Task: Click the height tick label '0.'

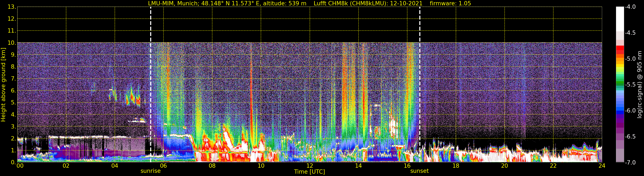Action: pyautogui.click(x=13, y=162)
